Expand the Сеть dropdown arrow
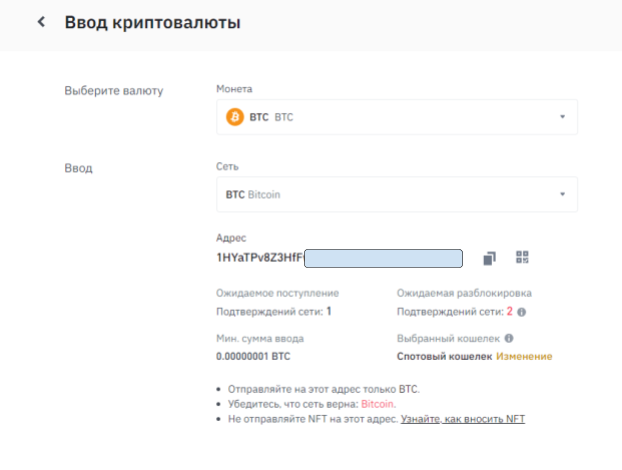The image size is (622, 470). click(562, 194)
